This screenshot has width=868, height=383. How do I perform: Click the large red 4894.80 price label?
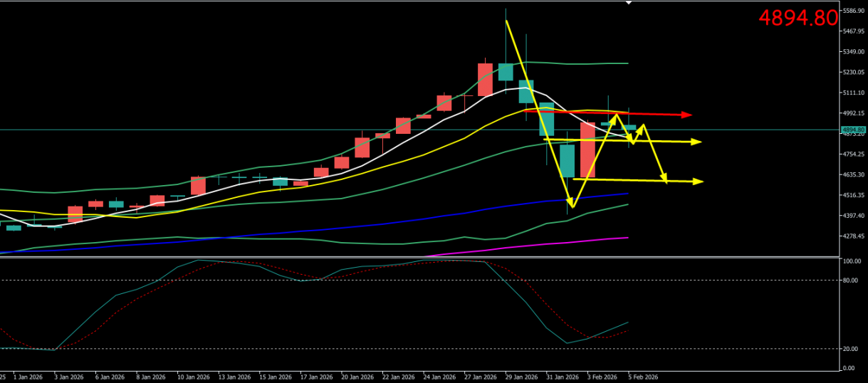pyautogui.click(x=798, y=18)
